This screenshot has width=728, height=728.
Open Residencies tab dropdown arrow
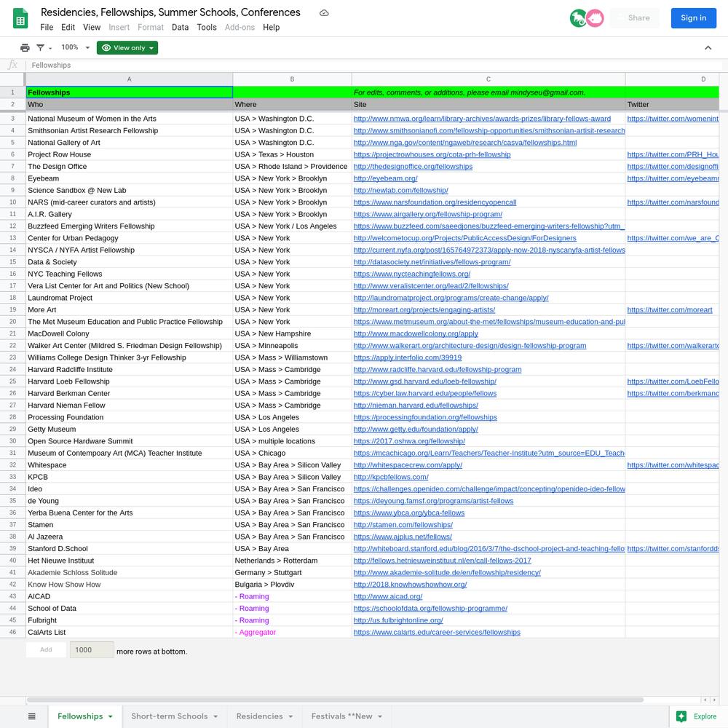[290, 716]
